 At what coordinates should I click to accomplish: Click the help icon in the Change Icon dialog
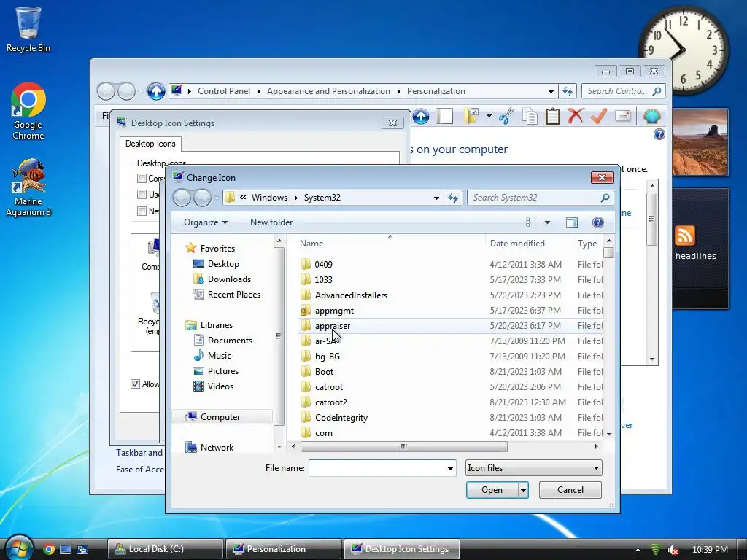tap(598, 222)
